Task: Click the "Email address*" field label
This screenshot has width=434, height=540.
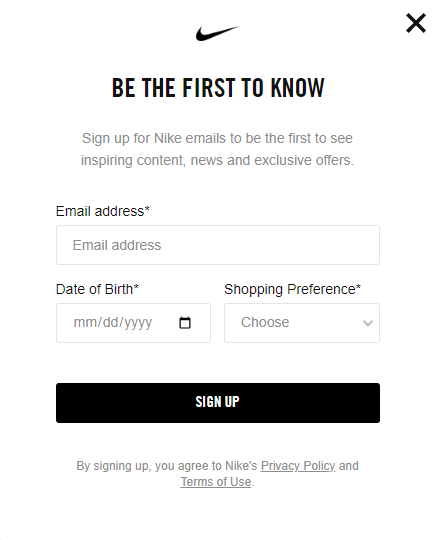Action: tap(103, 211)
